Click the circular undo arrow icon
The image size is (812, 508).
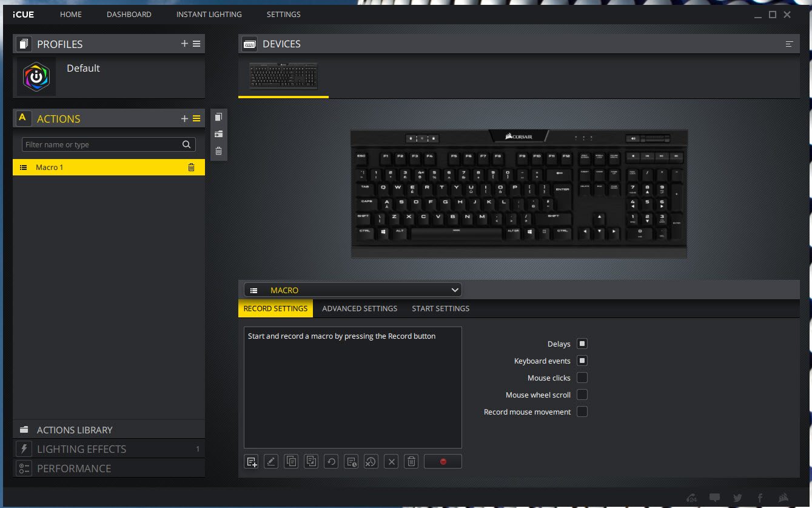tap(331, 461)
